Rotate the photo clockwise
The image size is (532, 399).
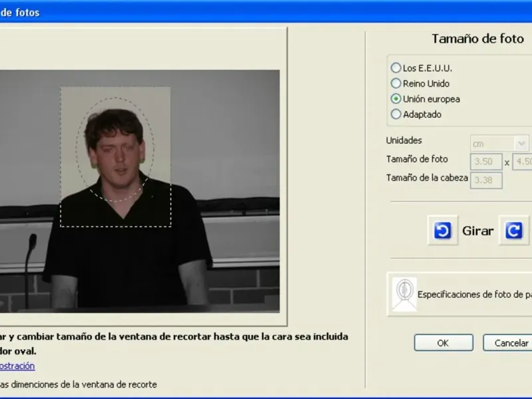point(513,230)
